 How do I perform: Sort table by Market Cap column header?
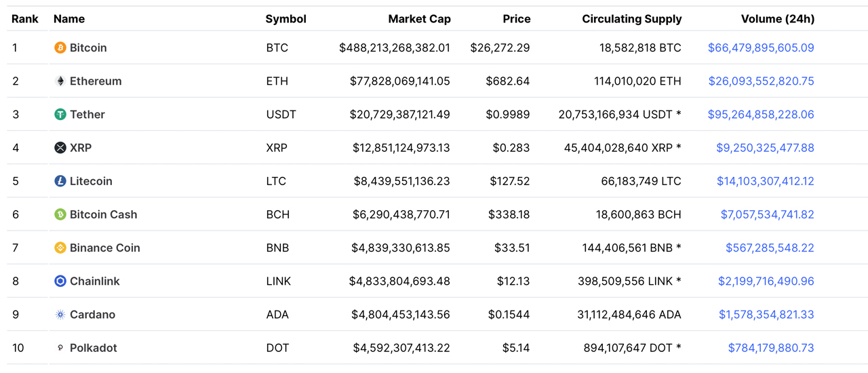pos(419,19)
